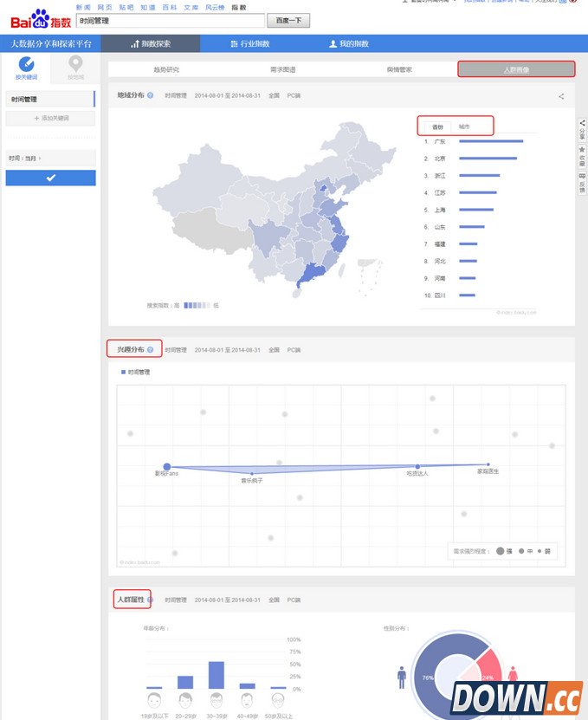Click the female figure icon
Image resolution: width=588 pixels, height=720 pixels.
point(513,674)
